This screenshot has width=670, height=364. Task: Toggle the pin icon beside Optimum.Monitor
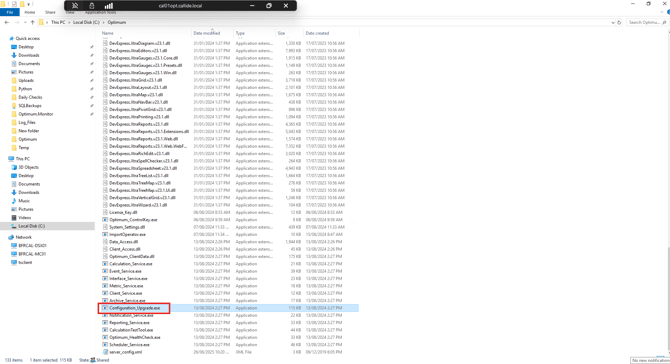pos(91,114)
